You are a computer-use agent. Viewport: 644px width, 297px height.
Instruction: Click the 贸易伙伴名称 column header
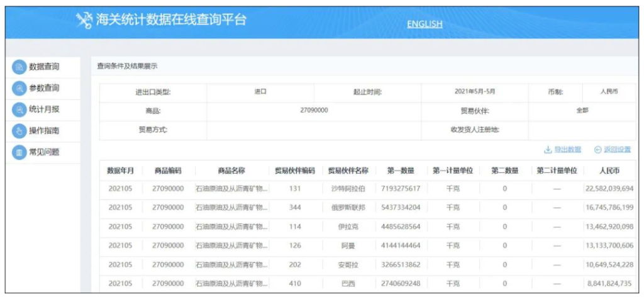348,171
